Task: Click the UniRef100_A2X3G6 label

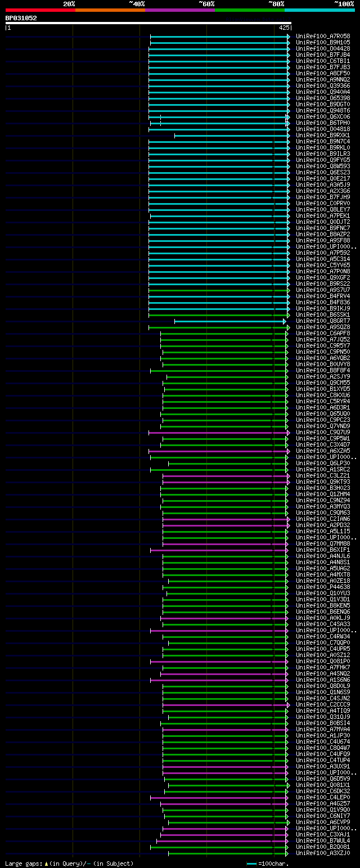Action: click(x=323, y=191)
